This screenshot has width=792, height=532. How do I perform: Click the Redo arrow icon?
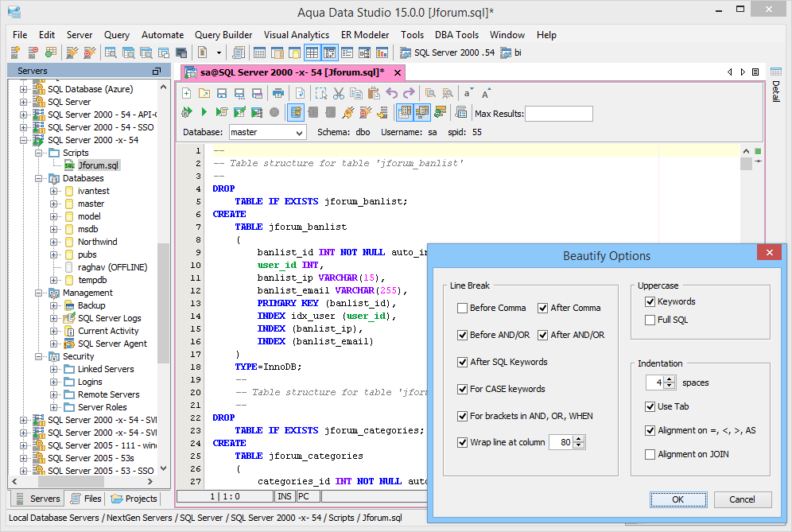[409, 94]
